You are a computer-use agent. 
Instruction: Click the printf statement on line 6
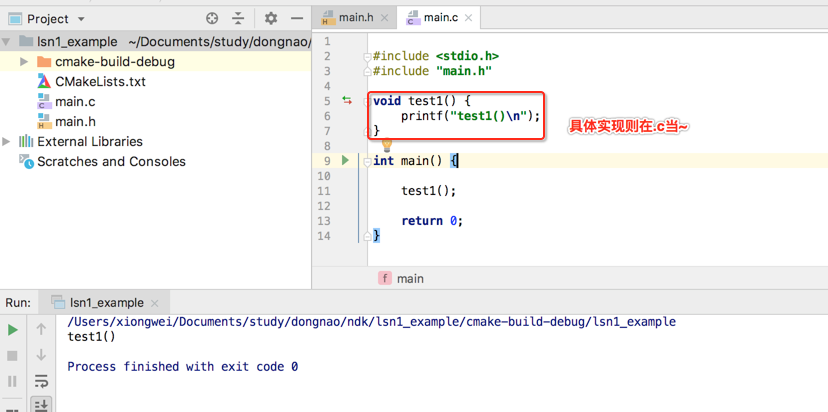471,116
